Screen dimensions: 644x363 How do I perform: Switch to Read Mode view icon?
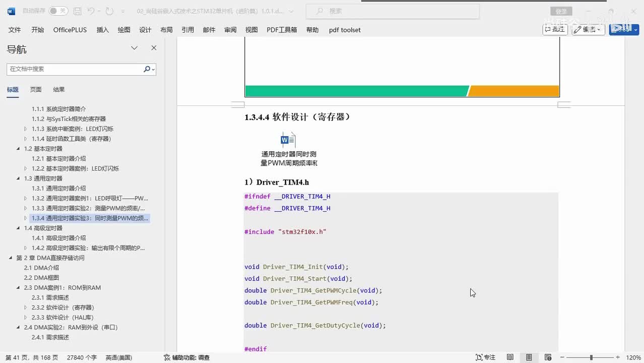(510, 357)
